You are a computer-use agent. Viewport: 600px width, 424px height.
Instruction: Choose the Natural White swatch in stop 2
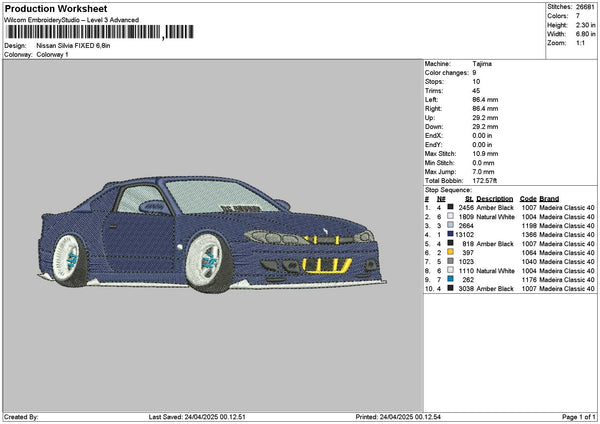(450, 216)
